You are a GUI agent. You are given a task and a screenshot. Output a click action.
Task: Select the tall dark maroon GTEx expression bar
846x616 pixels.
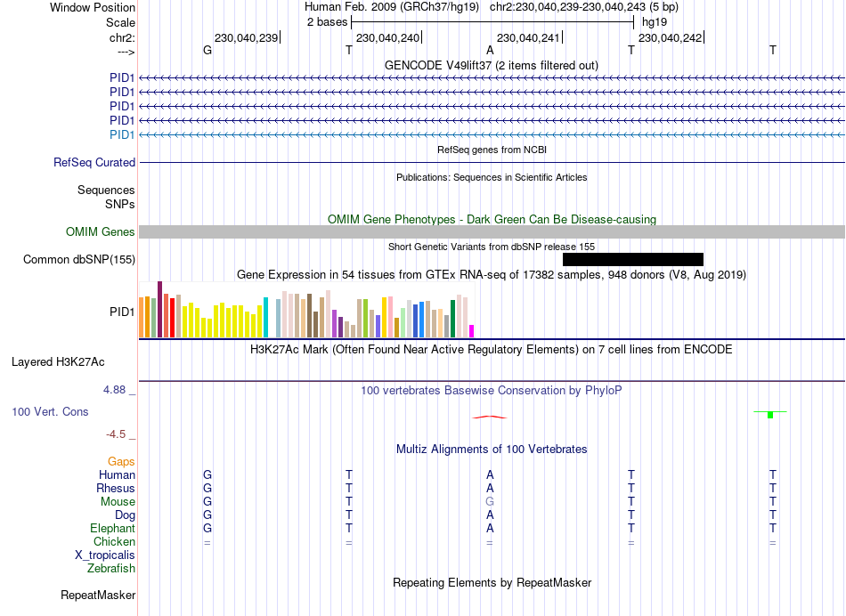(x=159, y=309)
